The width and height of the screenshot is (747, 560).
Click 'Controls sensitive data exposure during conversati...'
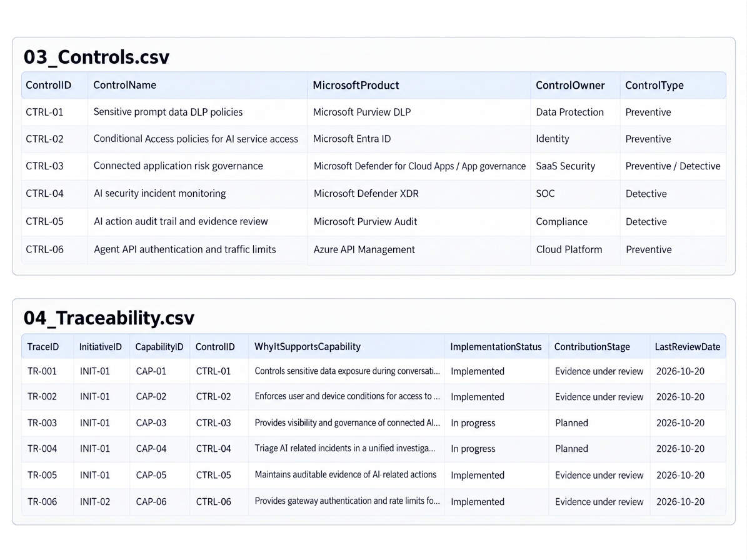point(347,371)
